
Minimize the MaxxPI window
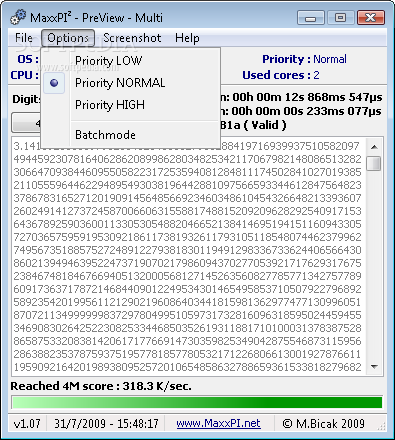[311, 17]
